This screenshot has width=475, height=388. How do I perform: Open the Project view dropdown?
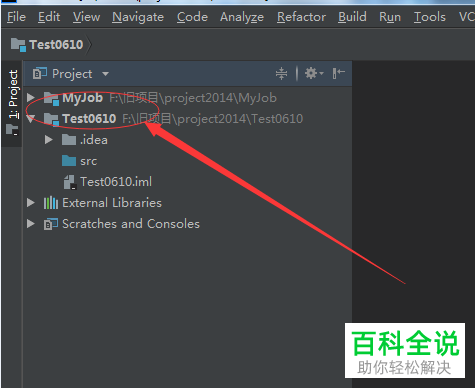(106, 74)
